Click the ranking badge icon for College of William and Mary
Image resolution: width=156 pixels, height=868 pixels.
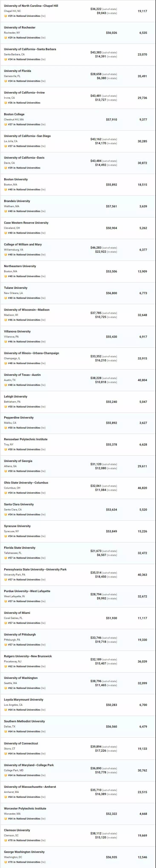coord(6,254)
